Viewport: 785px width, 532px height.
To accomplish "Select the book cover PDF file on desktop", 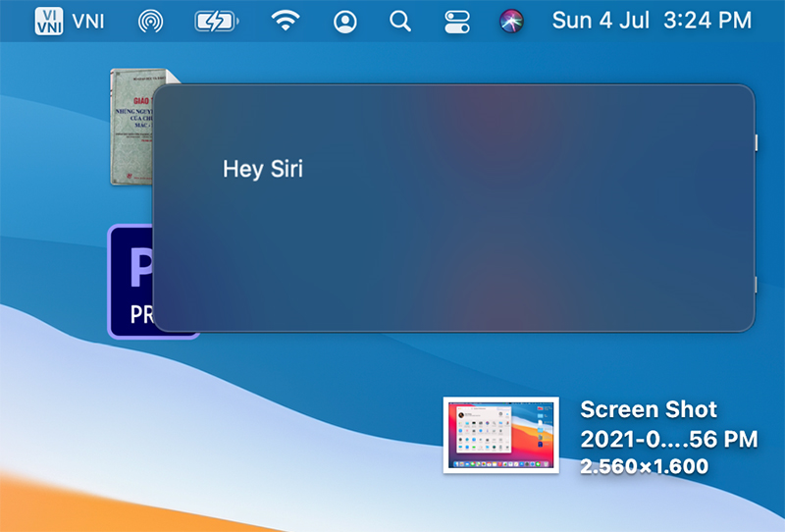I will 131,127.
